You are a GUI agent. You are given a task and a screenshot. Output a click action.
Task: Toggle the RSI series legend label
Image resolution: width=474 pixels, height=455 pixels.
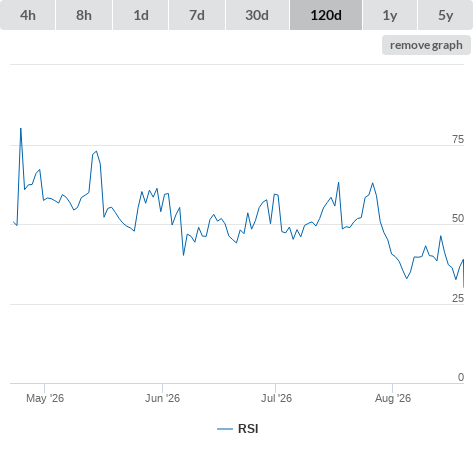[248, 429]
